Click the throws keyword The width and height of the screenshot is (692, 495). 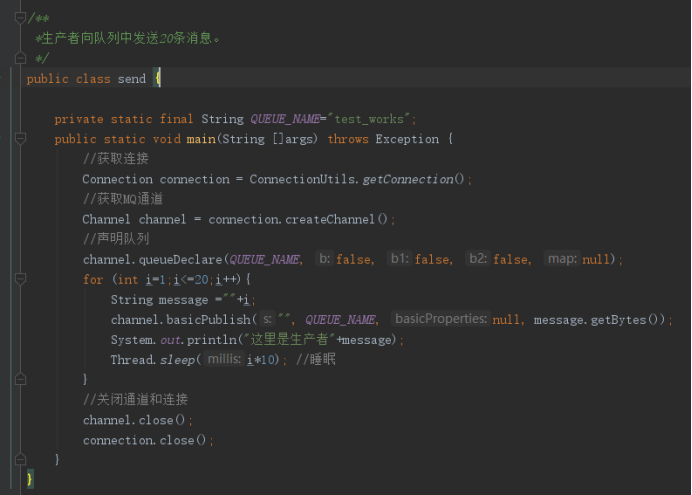click(348, 139)
